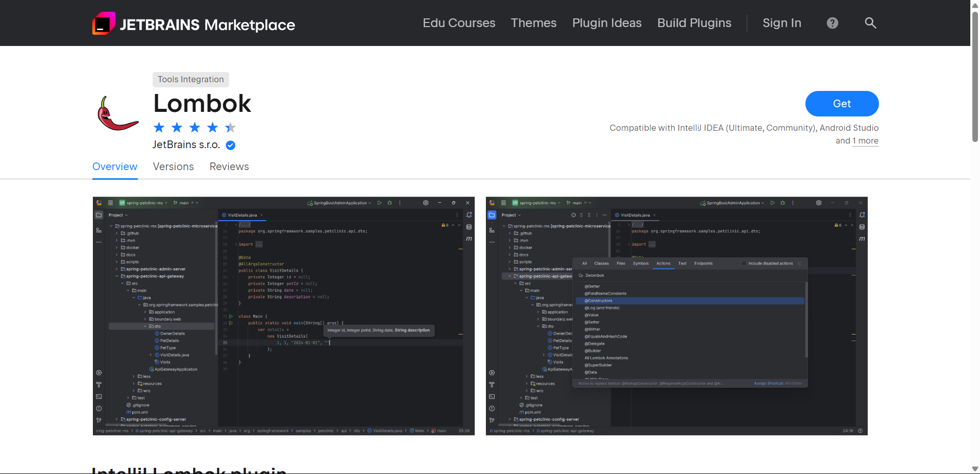The height and width of the screenshot is (474, 980).
Task: Click the Lombok chili pepper plugin icon
Action: [x=118, y=113]
